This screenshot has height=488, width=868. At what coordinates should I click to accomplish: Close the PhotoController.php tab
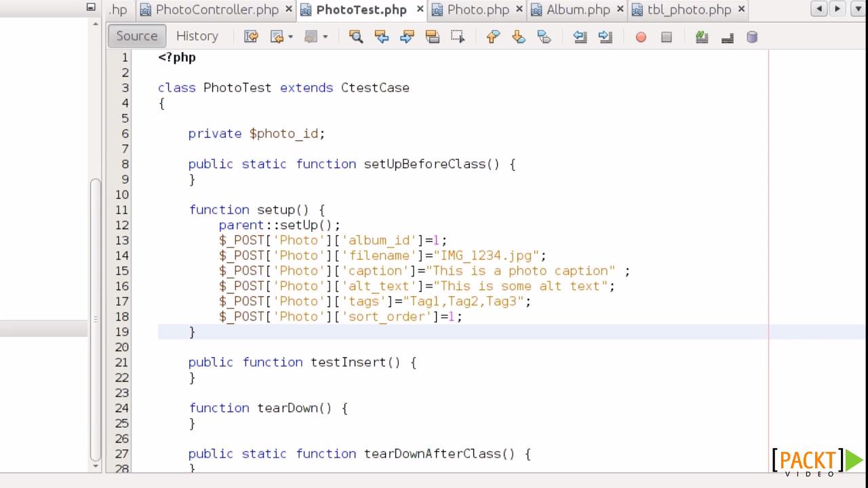(289, 9)
